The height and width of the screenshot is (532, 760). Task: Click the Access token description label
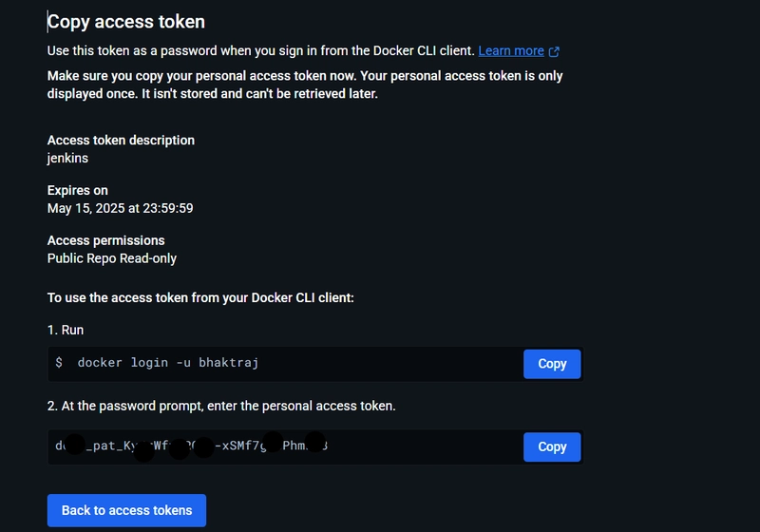pos(121,141)
